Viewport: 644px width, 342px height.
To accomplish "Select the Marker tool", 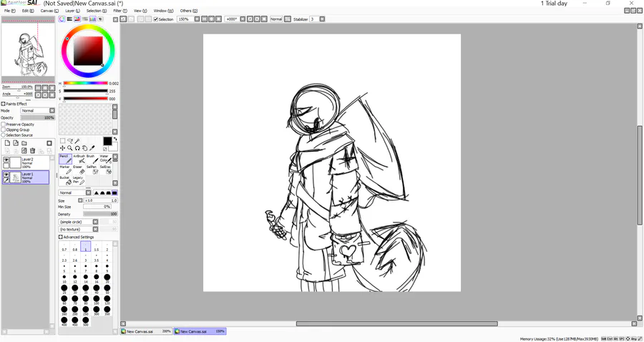I will pyautogui.click(x=65, y=170).
